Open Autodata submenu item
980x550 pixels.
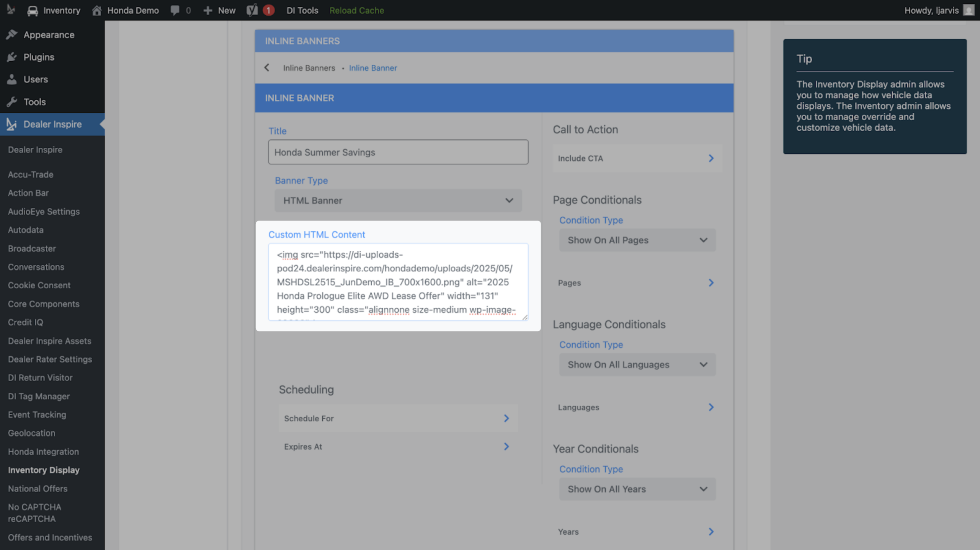(26, 230)
